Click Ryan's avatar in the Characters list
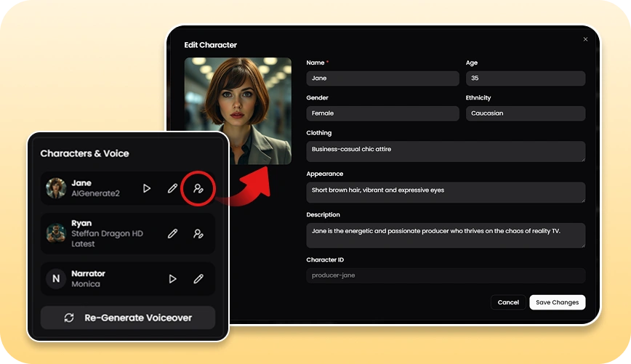Image resolution: width=631 pixels, height=364 pixels. 56,233
